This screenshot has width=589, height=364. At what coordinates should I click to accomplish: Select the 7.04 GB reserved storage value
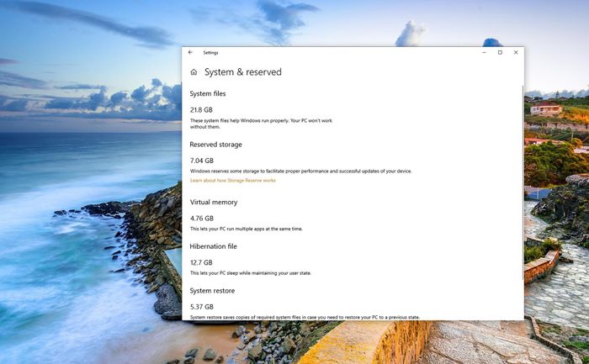tap(202, 161)
